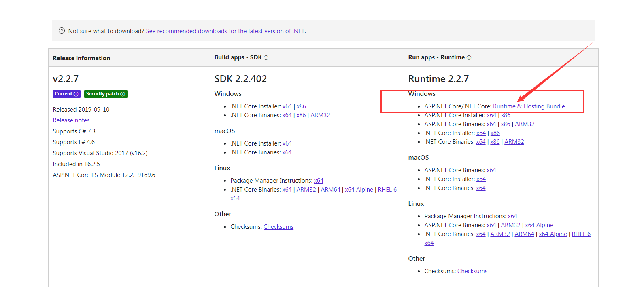Download SDK Linux ARM64 binaries

pos(330,190)
